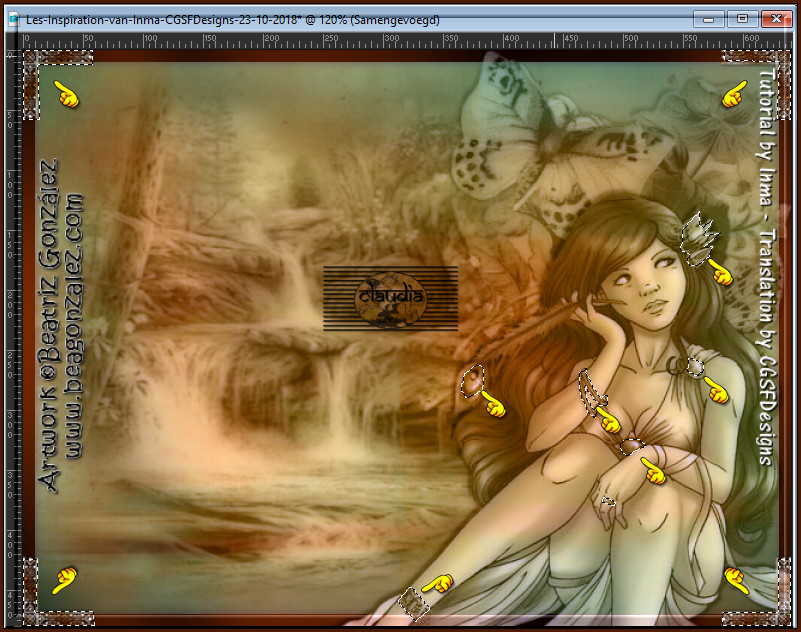Viewport: 801px width, 632px height.
Task: Click the claudia watermark logo thumbnail
Action: [x=390, y=298]
